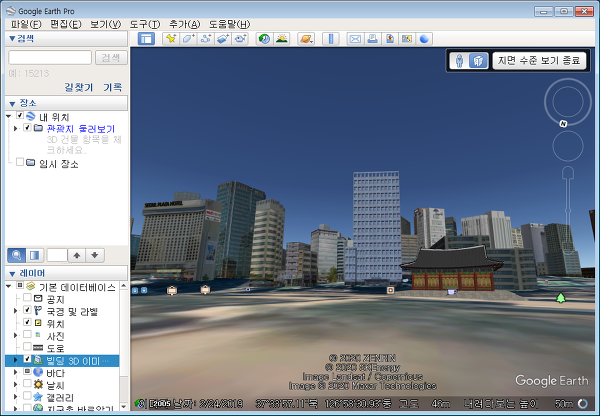Toggle sunlight across the landscape
Image resolution: width=600 pixels, height=416 pixels.
(x=282, y=39)
